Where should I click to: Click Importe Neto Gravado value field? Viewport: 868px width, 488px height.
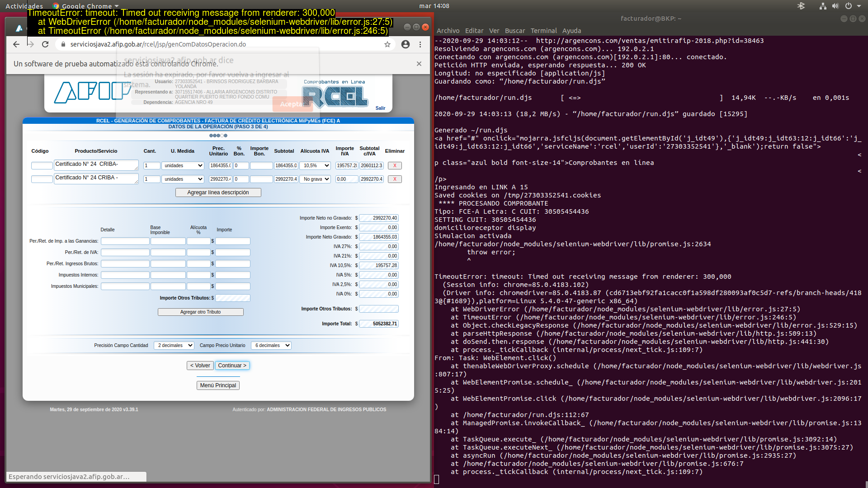coord(379,237)
